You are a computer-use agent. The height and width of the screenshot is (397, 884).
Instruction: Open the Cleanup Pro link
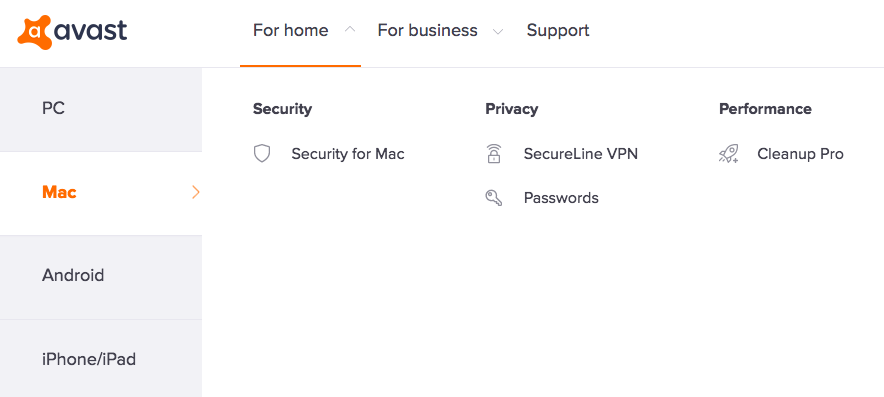coord(800,153)
